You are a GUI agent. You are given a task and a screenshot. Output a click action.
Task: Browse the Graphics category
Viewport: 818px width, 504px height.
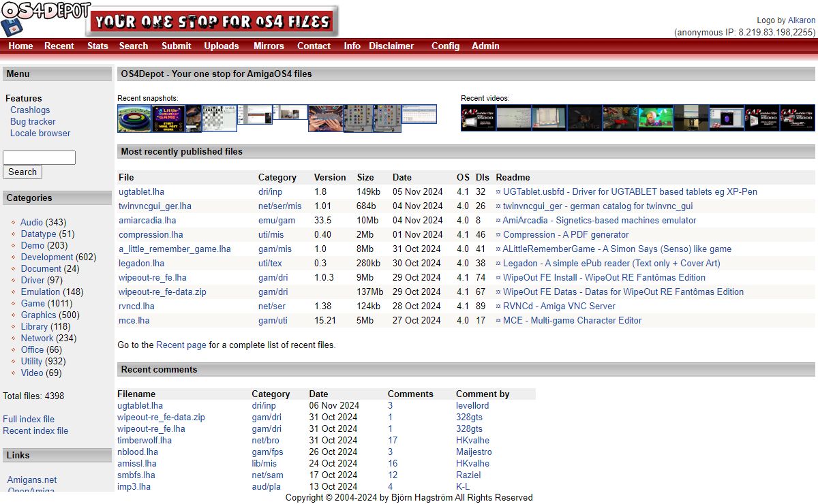point(38,315)
